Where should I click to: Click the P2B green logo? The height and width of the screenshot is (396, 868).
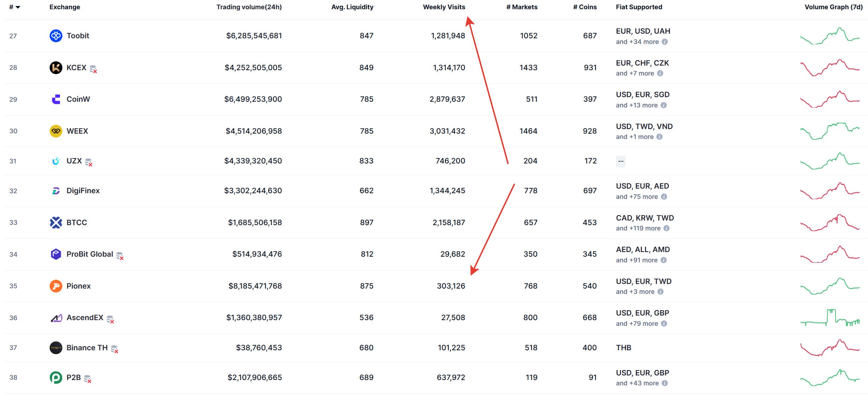click(56, 378)
